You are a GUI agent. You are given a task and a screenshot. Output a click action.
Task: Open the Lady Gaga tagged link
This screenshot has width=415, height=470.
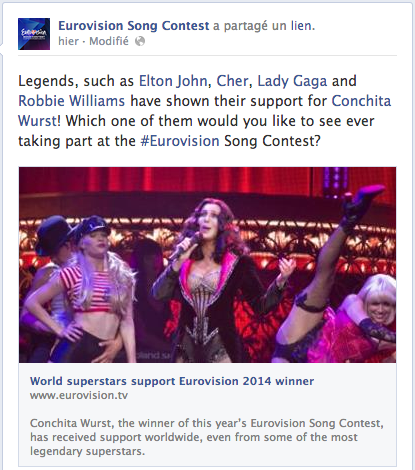292,82
